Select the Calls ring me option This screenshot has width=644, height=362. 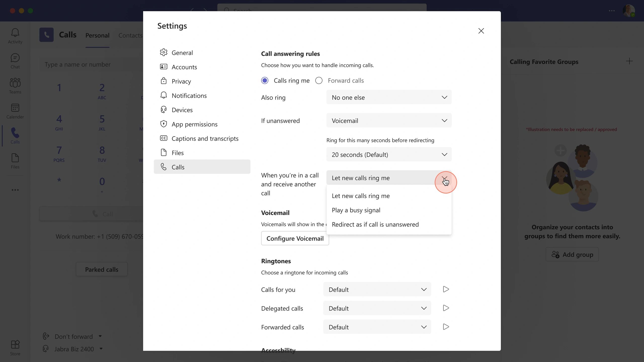click(265, 80)
